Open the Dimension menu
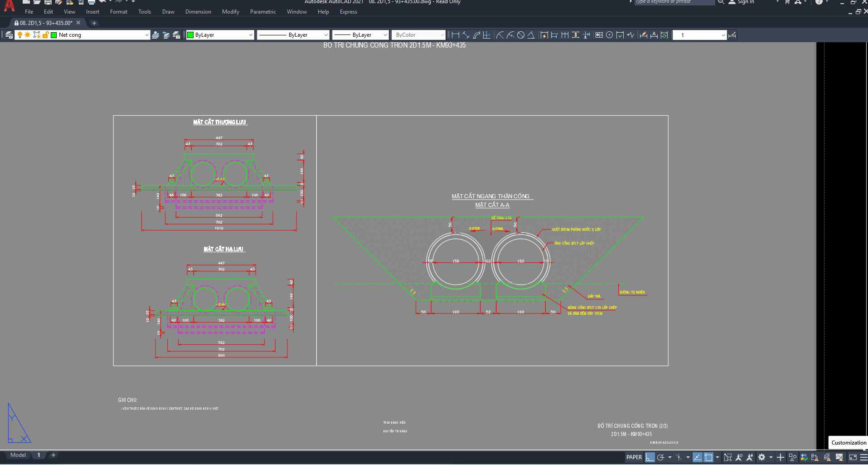The image size is (868, 465). (x=198, y=12)
